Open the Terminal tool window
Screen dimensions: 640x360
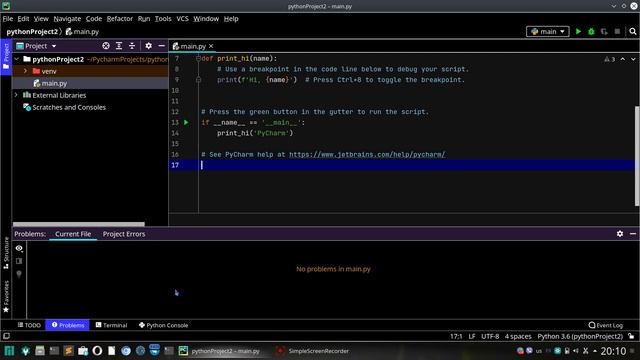(111, 325)
